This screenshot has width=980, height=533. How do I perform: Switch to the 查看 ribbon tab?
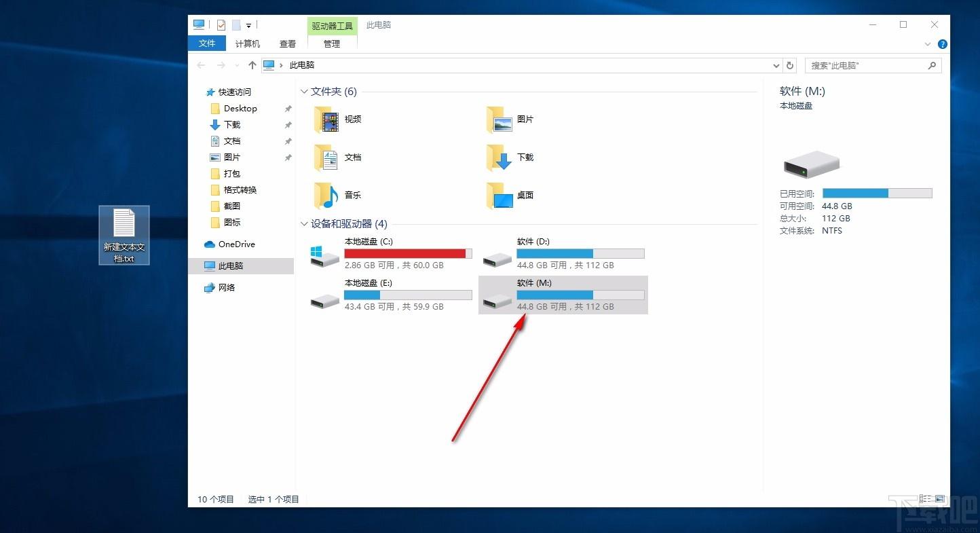(288, 43)
